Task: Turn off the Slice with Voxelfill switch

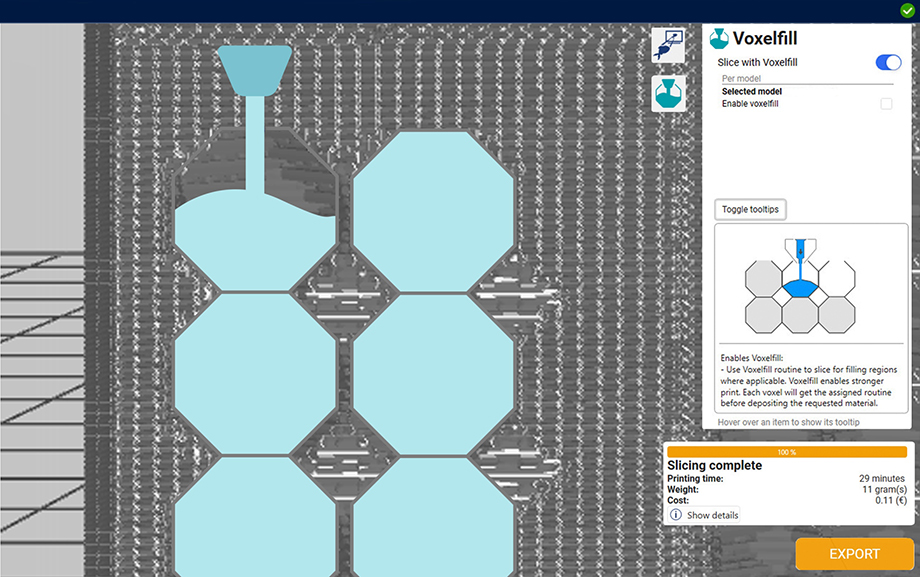Action: (x=888, y=63)
